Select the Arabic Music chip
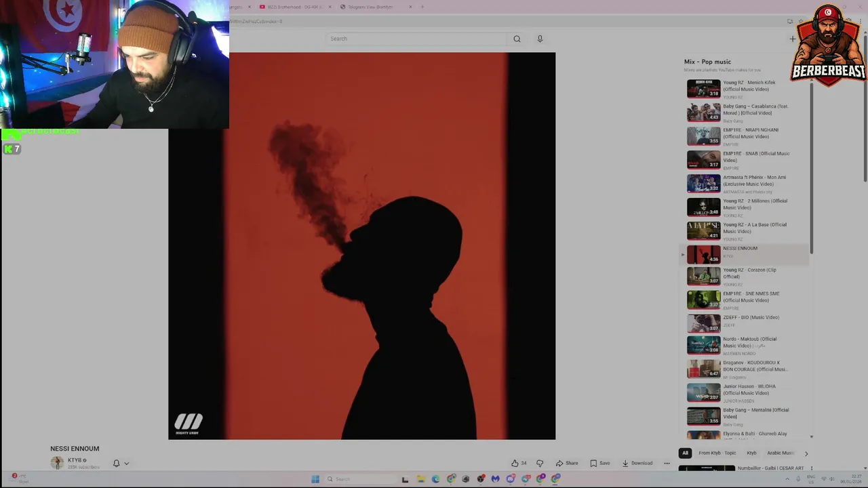This screenshot has height=488, width=868. pos(781,453)
